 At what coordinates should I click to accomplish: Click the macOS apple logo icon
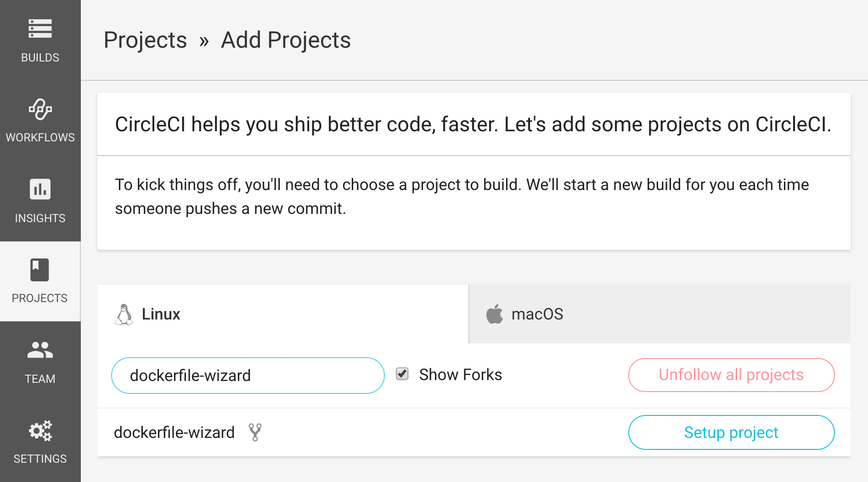pyautogui.click(x=495, y=314)
